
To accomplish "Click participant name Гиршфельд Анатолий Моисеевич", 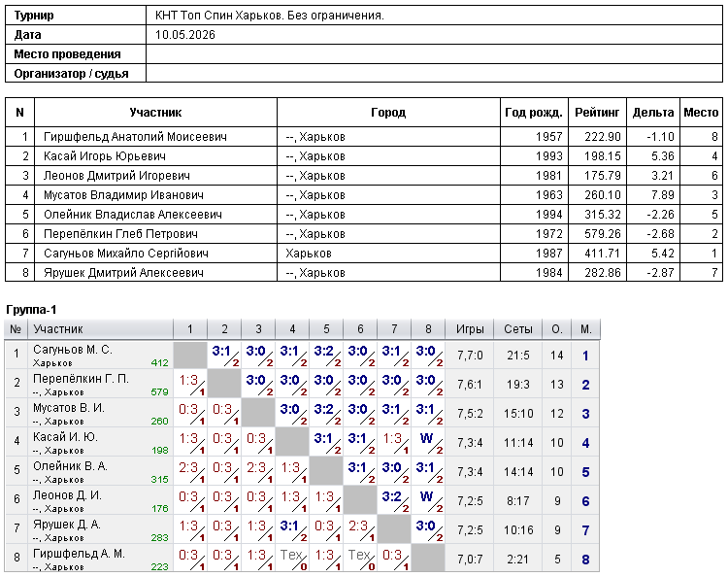I will pyautogui.click(x=135, y=137).
